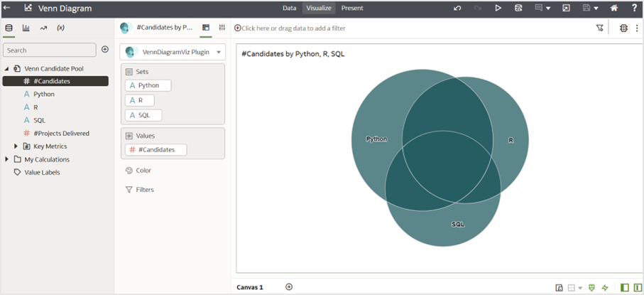Viewport: 644px width, 295px height.
Task: Collapse the Venn Candidate Pool dataset
Action: (x=6, y=69)
